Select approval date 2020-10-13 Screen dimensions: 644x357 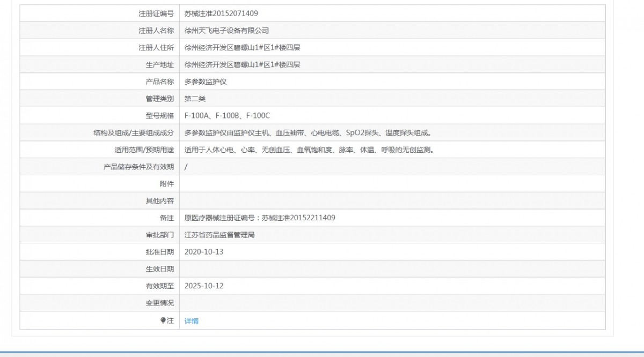tap(203, 252)
